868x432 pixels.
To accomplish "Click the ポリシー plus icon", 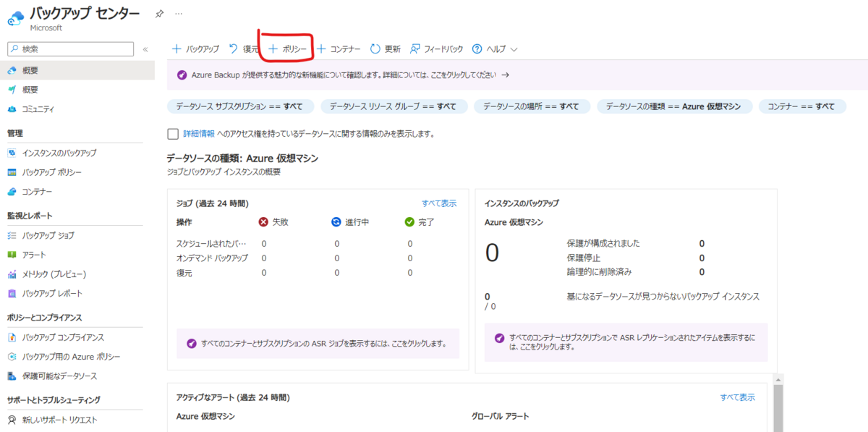I will pos(273,49).
